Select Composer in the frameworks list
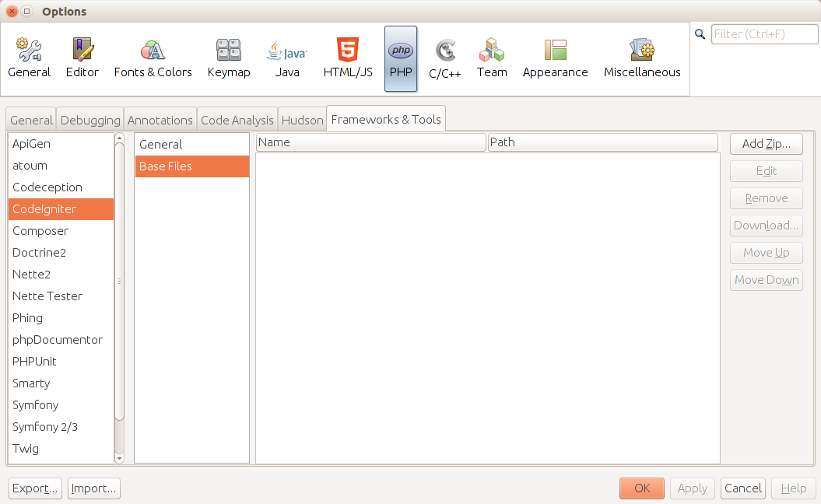The height and width of the screenshot is (504, 821). click(x=61, y=231)
